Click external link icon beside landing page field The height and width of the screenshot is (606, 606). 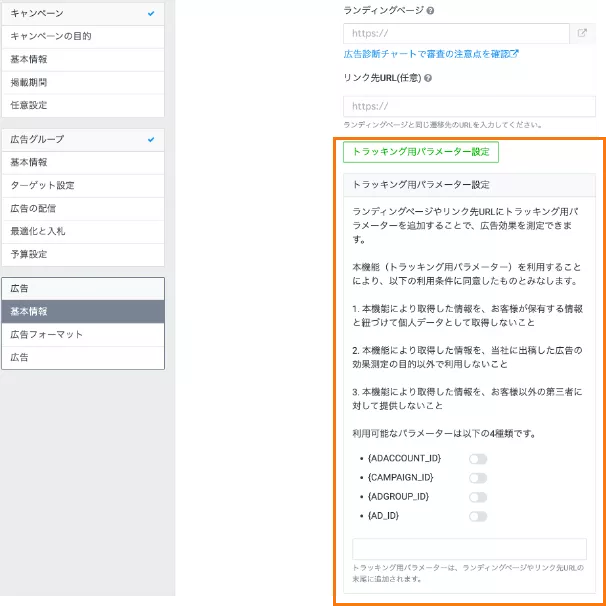click(x=583, y=34)
